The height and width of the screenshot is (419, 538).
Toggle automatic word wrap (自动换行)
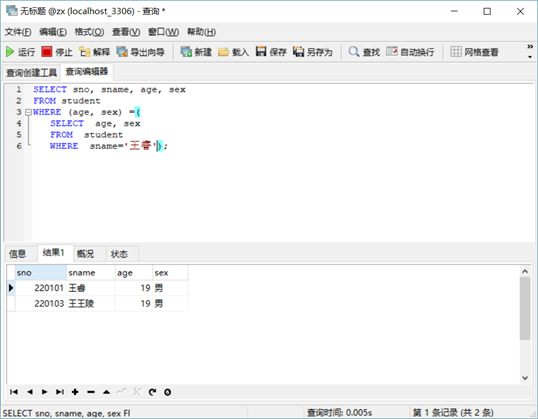point(391,52)
